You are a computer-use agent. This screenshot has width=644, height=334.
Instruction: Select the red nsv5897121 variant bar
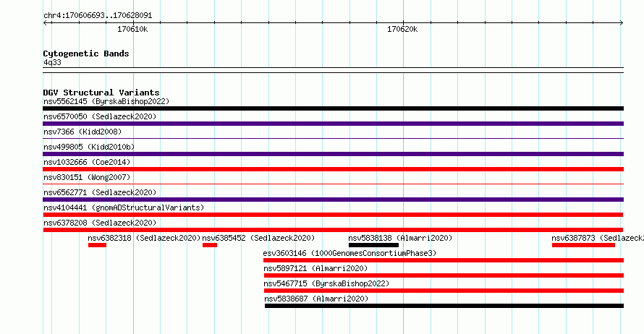click(444, 275)
